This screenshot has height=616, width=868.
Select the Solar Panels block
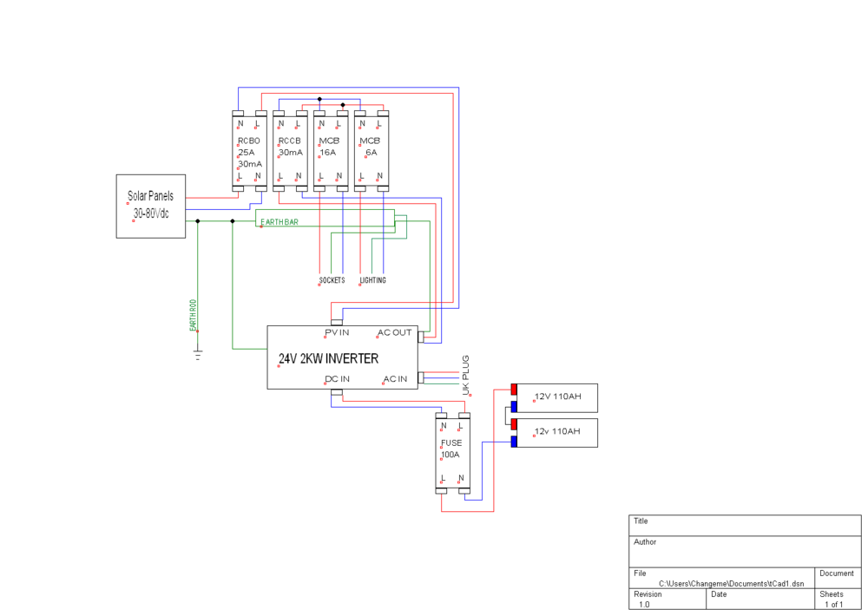click(150, 206)
